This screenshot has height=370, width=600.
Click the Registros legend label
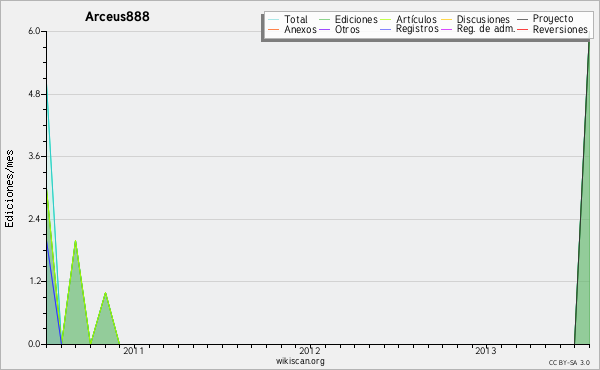[417, 29]
